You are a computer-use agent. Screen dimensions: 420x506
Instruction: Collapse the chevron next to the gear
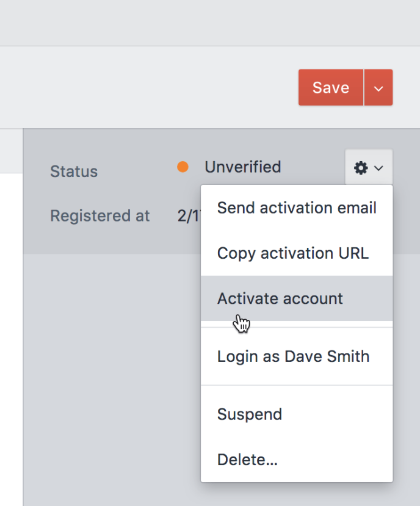(379, 168)
